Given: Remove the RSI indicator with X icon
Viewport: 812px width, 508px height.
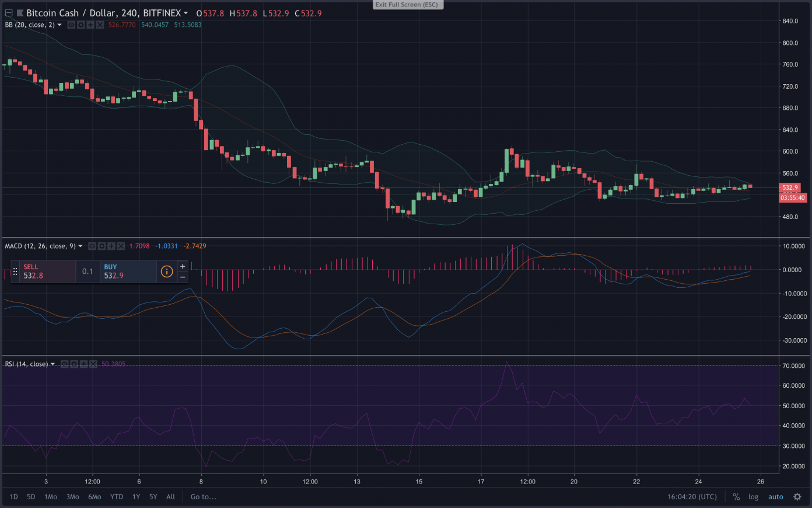Looking at the screenshot, I should click(x=93, y=364).
